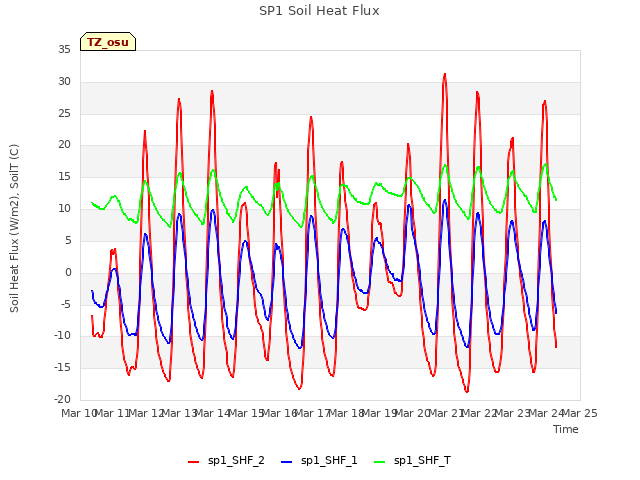640x480 pixels.
Task: Click the 15 y-axis tick label
Action: 64,177
